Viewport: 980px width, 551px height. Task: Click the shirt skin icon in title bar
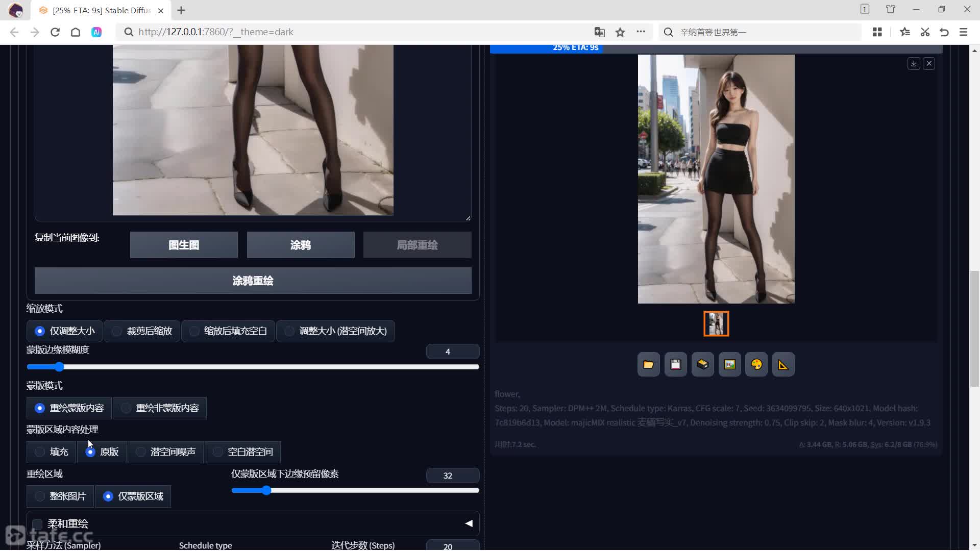click(x=891, y=9)
